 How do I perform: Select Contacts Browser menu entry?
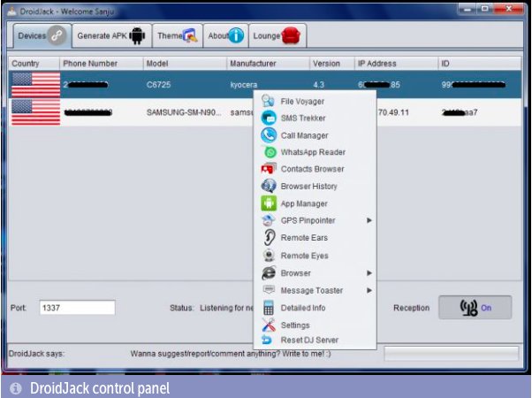315,169
